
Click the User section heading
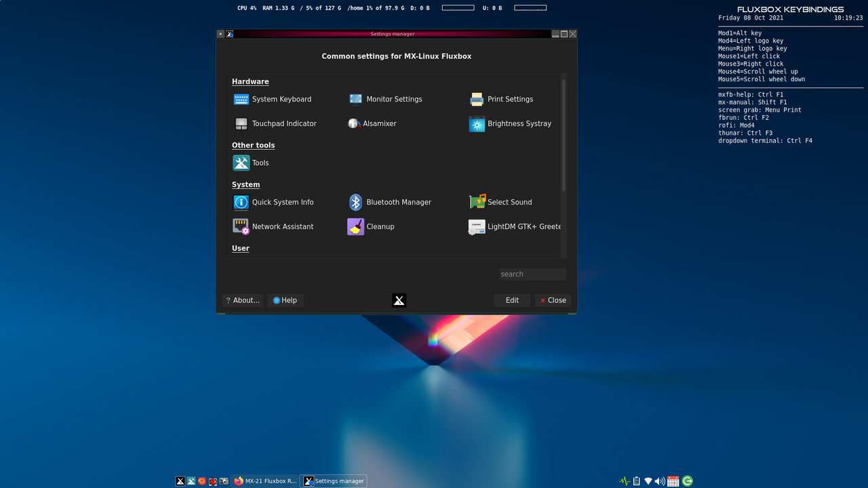click(x=241, y=248)
